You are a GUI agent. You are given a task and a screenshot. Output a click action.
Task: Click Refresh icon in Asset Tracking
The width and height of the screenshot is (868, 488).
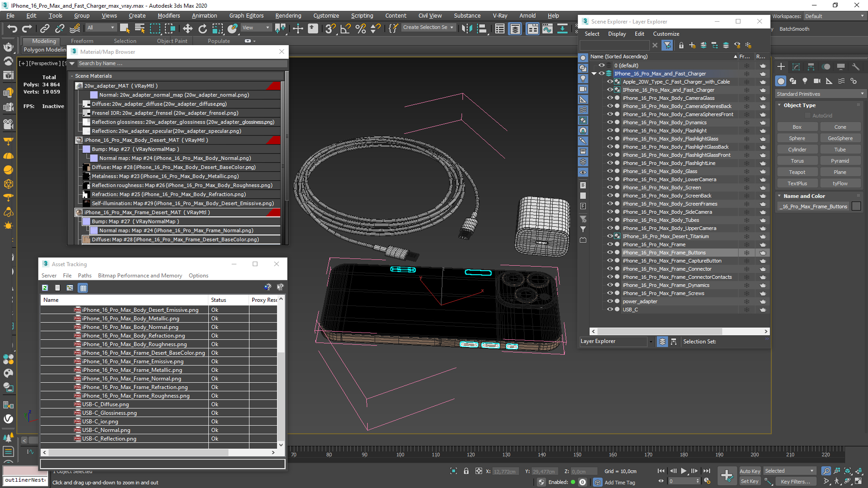(x=45, y=288)
